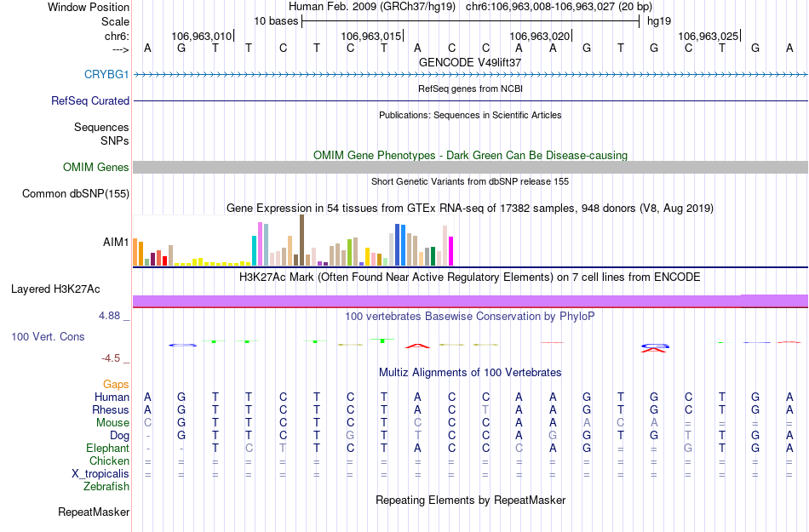The height and width of the screenshot is (532, 809).
Task: Click position label 106,963,010
Action: click(x=202, y=36)
